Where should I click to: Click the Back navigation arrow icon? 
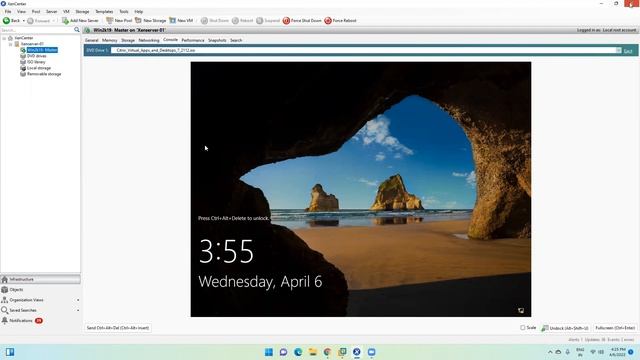click(x=7, y=20)
